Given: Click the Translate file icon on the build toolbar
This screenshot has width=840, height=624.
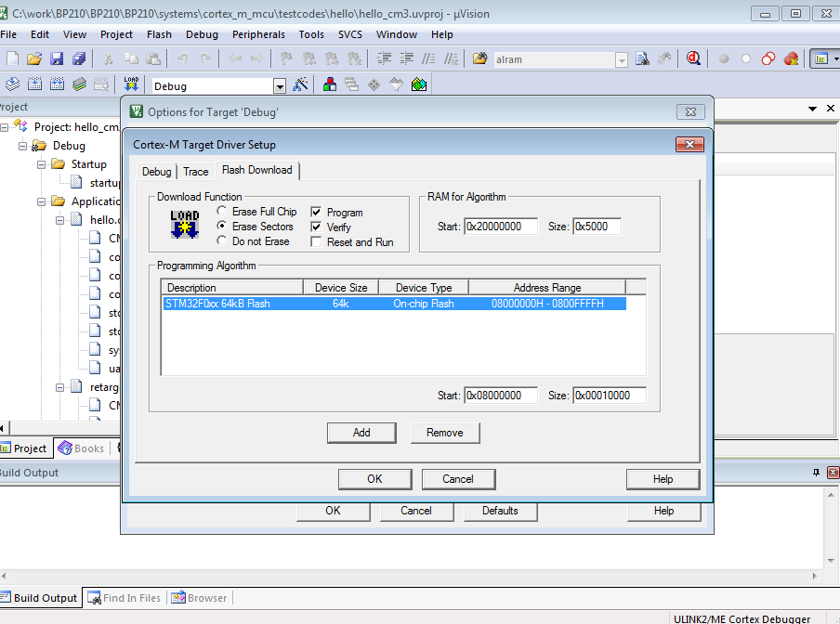Looking at the screenshot, I should tap(12, 84).
